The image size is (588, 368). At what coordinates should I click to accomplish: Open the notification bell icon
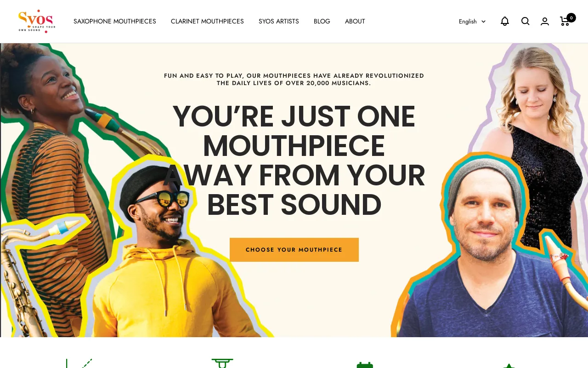tap(504, 21)
